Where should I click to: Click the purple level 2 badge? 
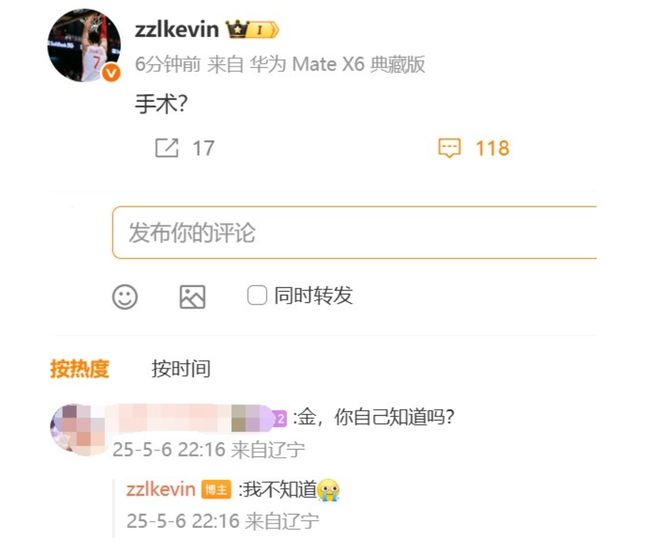[x=280, y=418]
